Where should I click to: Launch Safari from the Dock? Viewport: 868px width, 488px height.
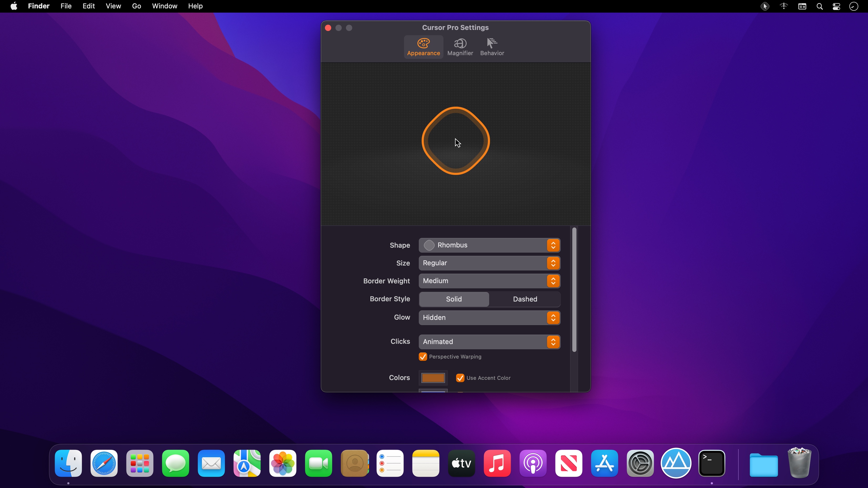coord(104,463)
